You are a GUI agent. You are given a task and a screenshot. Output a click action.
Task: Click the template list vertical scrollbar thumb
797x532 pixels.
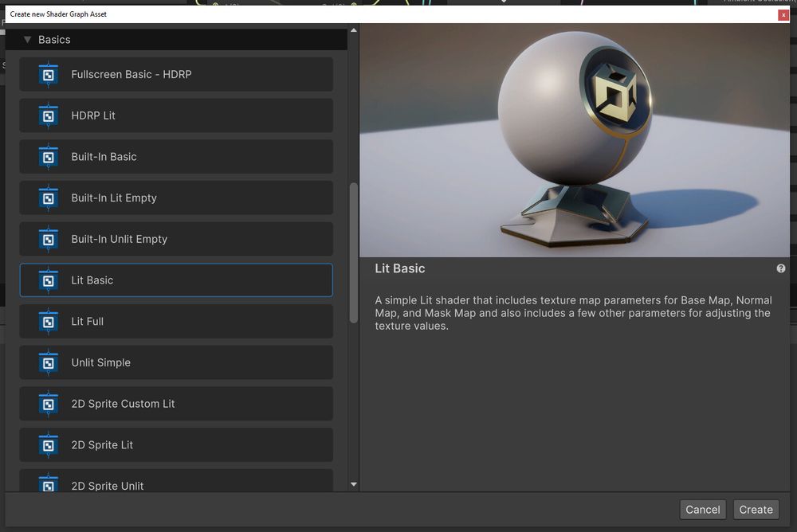[x=354, y=252]
